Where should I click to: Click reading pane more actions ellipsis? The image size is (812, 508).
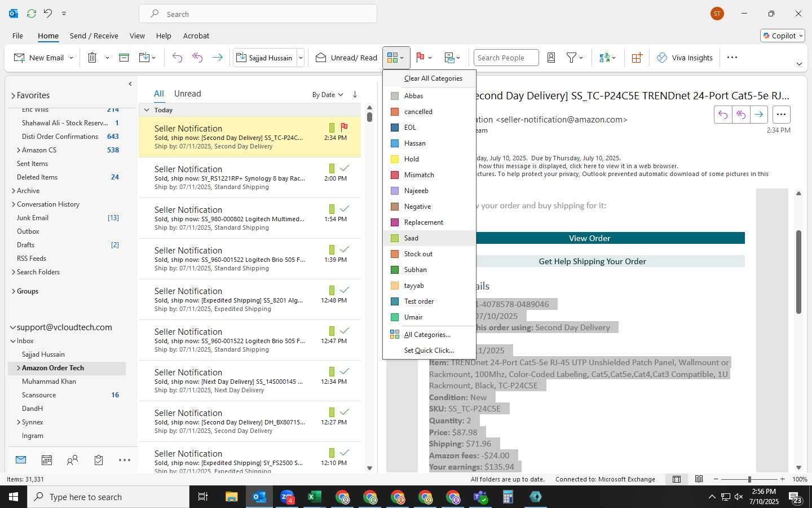pyautogui.click(x=781, y=115)
